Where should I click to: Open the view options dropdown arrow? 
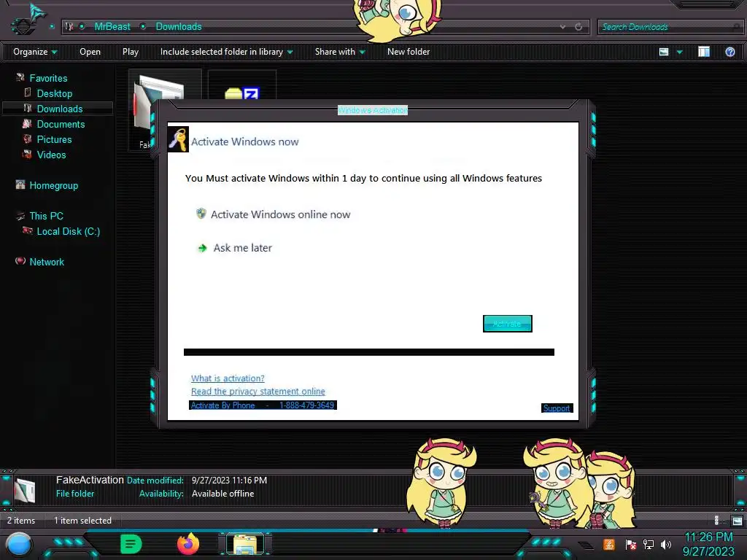(680, 52)
